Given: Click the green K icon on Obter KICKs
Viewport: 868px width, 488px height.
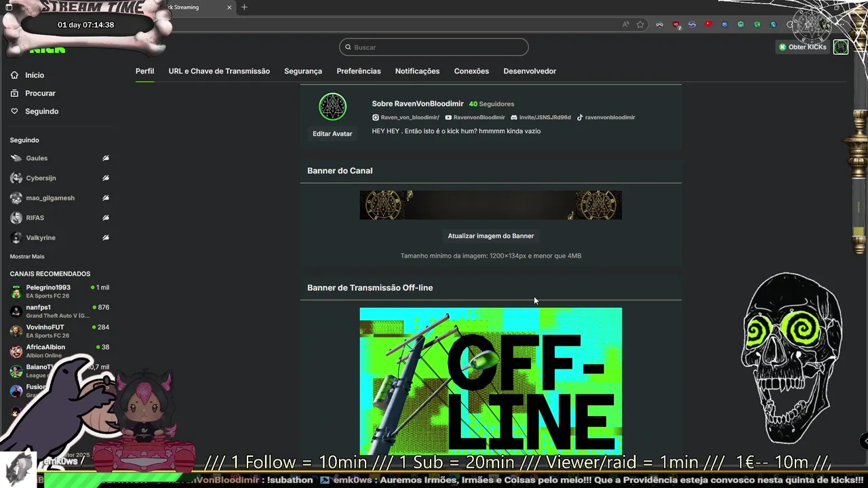Looking at the screenshot, I should [x=783, y=47].
